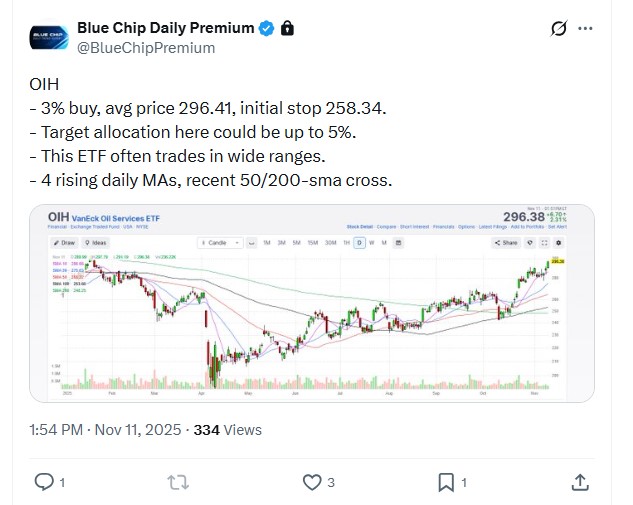
Task: Click the Share button on the chart
Action: tap(508, 242)
